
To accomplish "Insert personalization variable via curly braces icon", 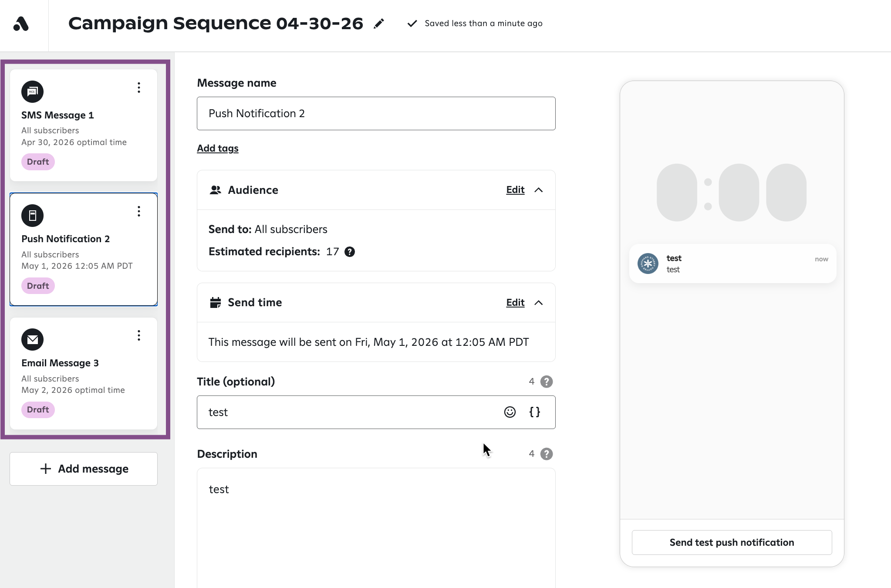I will (x=535, y=412).
